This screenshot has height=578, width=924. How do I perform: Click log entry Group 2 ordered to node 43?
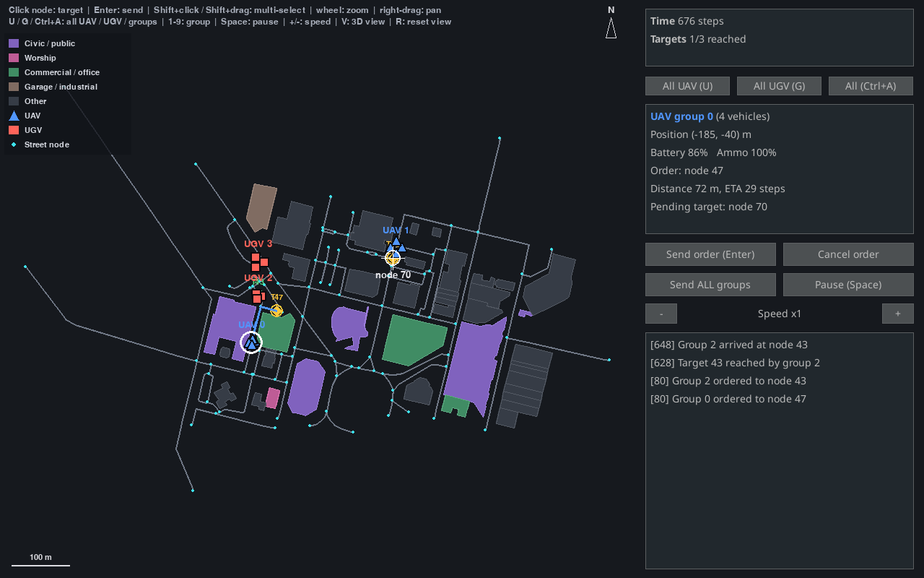(728, 381)
